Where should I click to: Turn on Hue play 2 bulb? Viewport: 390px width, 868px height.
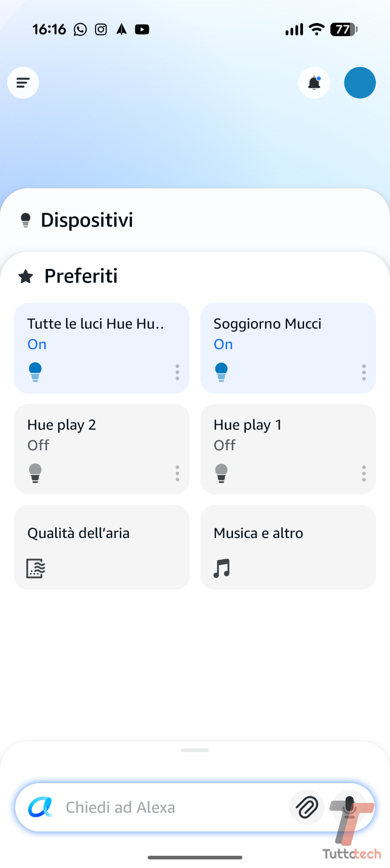35,473
